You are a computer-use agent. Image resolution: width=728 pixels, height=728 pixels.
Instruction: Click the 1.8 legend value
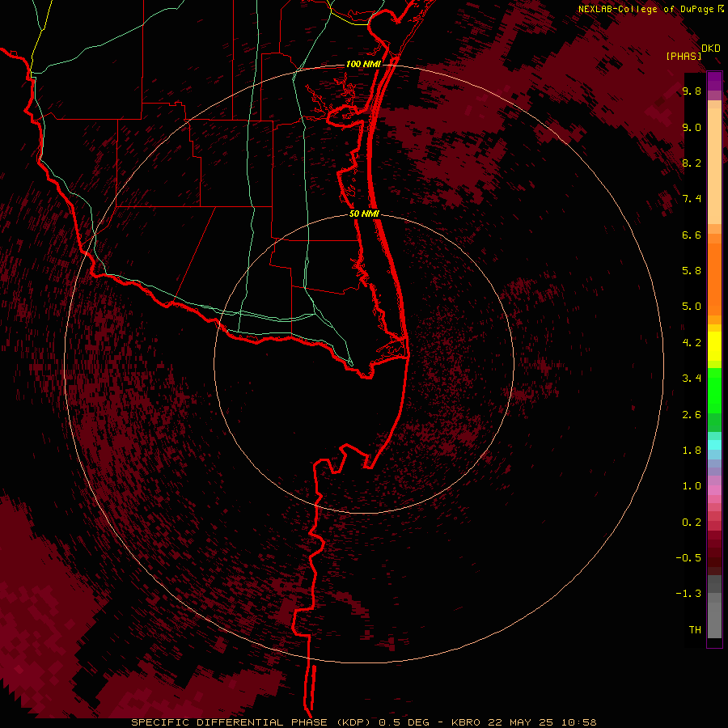pyautogui.click(x=692, y=451)
